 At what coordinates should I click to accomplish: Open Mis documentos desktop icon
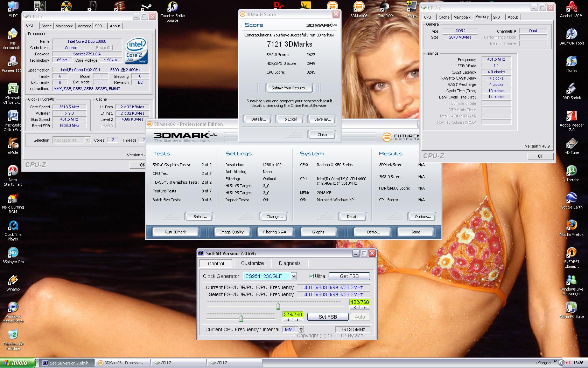tap(13, 39)
